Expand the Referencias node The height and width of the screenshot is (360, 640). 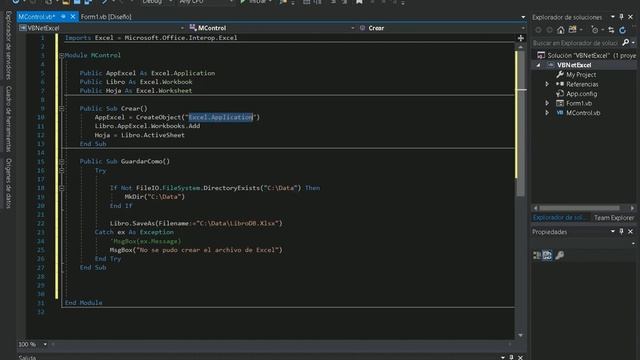[x=547, y=84]
